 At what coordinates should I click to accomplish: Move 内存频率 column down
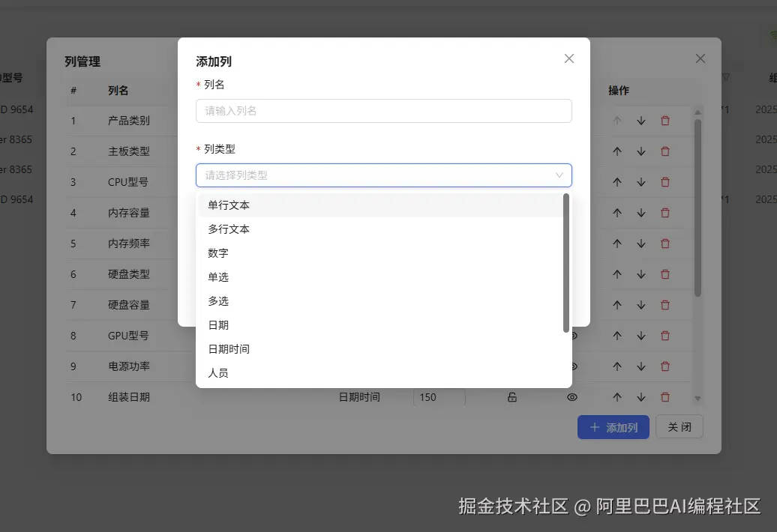pyautogui.click(x=640, y=244)
